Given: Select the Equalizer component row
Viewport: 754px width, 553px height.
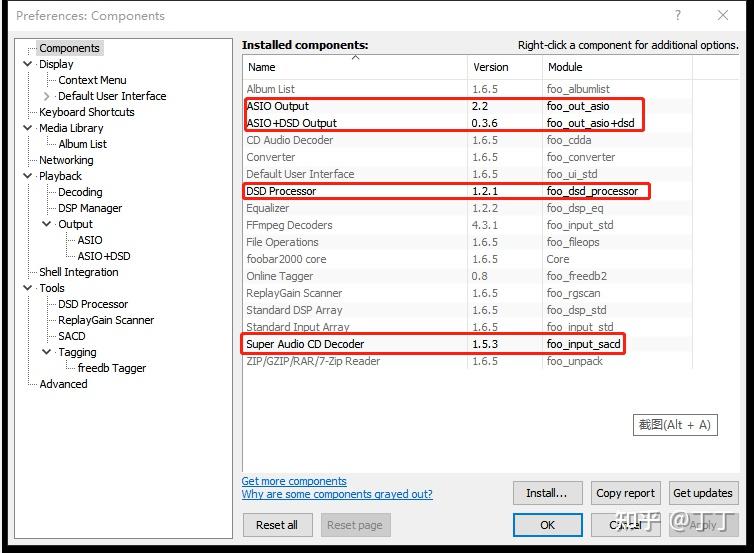Looking at the screenshot, I should click(x=467, y=208).
